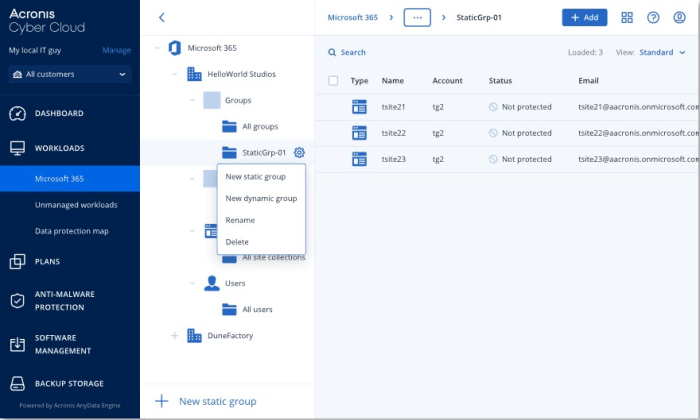Click the Plans copy icon
The height and width of the screenshot is (420, 700).
tap(17, 262)
